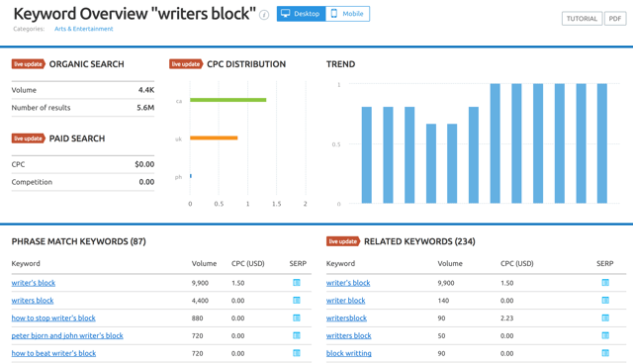Open the TUTORIAL button
Viewport: 633px width, 364px height.
click(582, 19)
